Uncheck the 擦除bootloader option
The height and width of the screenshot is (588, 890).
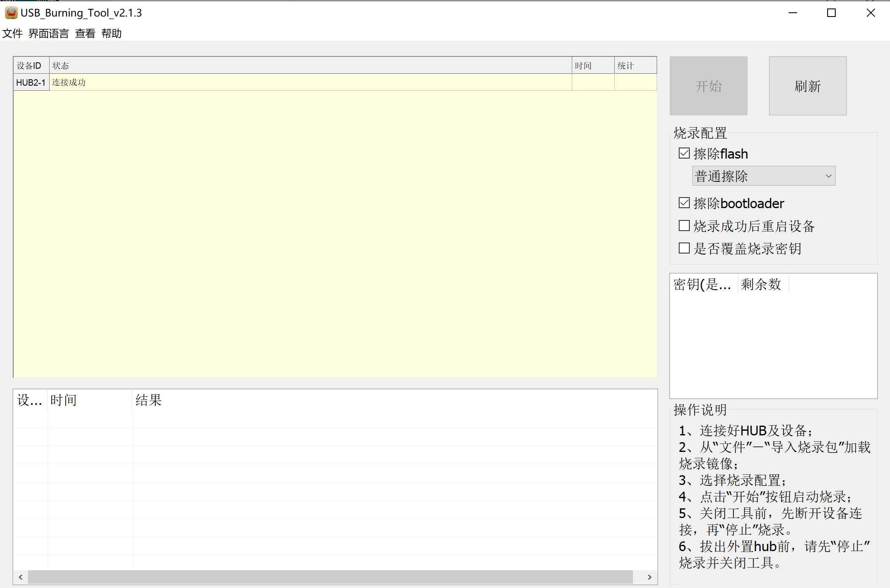[x=684, y=203]
